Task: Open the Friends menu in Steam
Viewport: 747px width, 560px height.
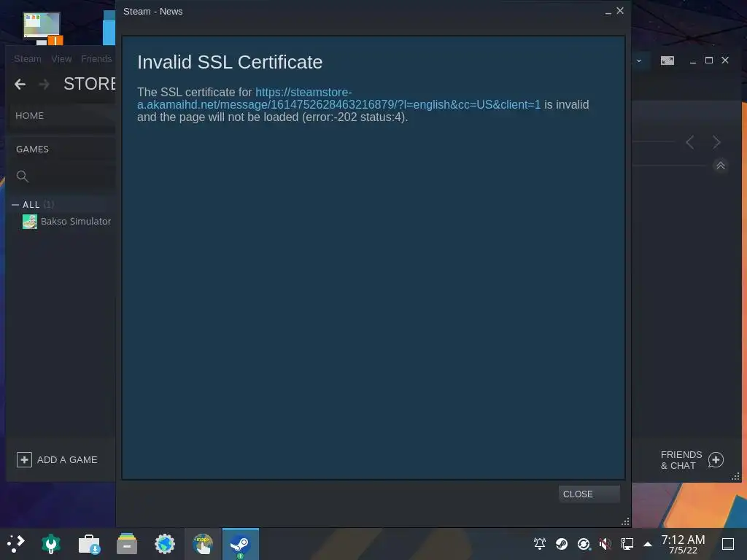Action: [x=96, y=58]
